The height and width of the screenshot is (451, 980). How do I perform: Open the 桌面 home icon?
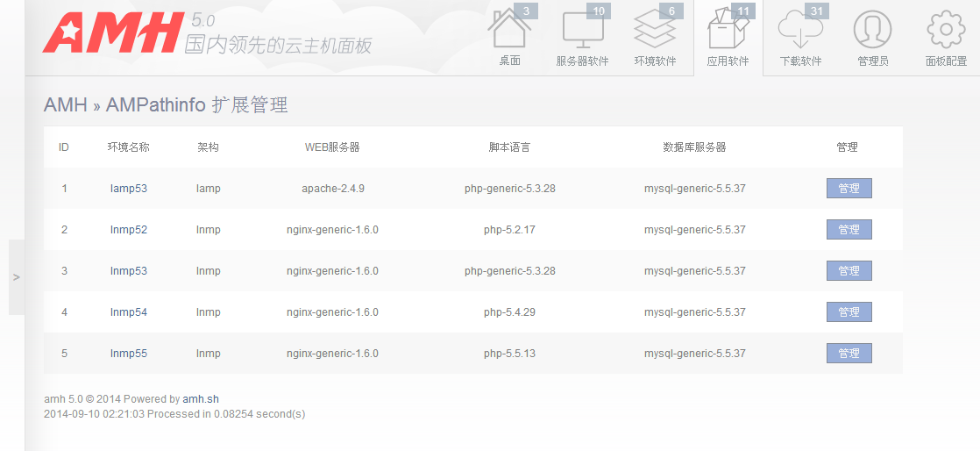509,31
